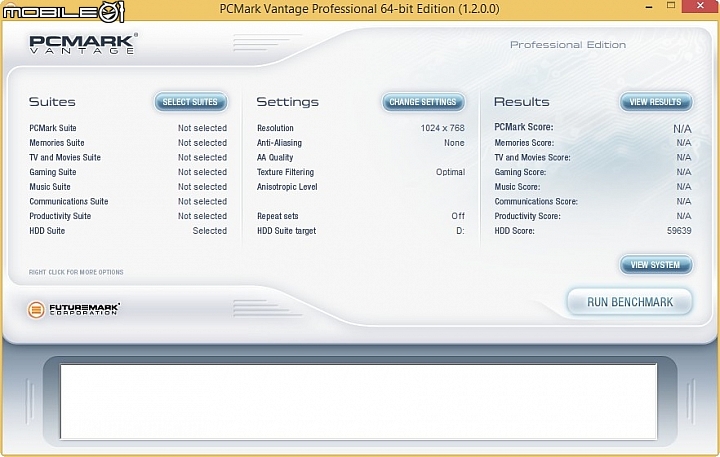Click the Settings section heading

click(x=287, y=102)
